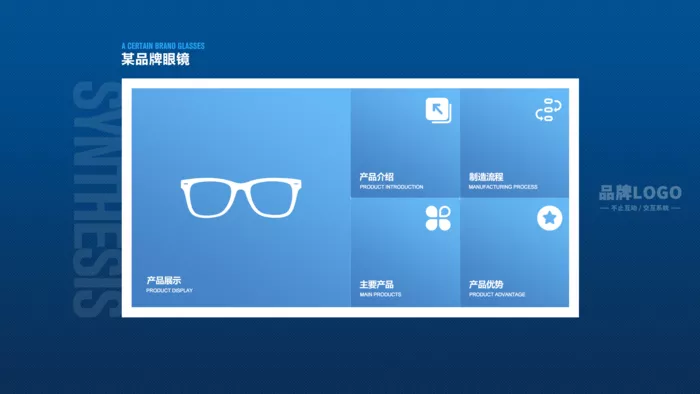Click the vertical SYNTHESIS background text
This screenshot has height=394, width=700.
[96, 199]
